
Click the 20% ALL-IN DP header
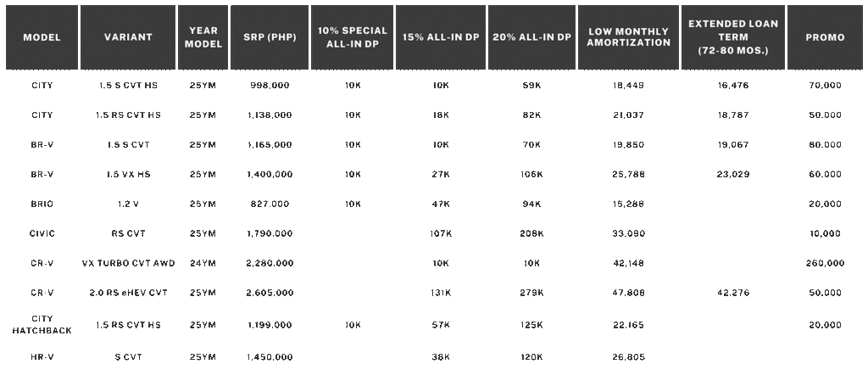point(531,37)
